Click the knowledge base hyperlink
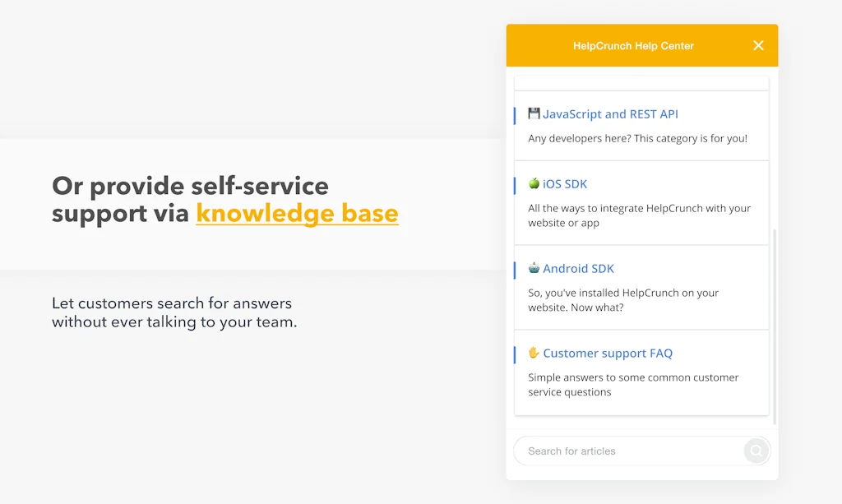 (x=297, y=213)
